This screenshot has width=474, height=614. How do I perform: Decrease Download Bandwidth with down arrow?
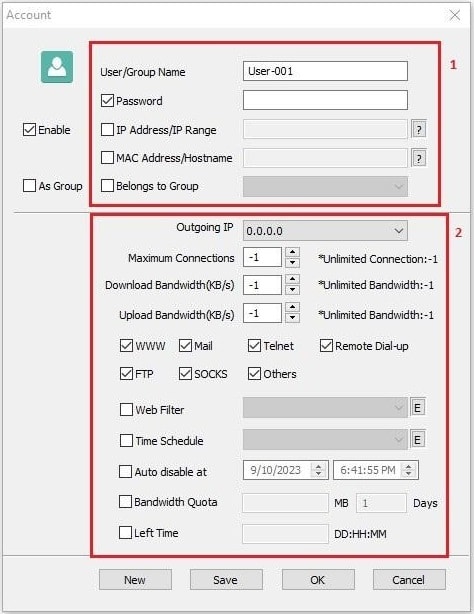pyautogui.click(x=292, y=290)
